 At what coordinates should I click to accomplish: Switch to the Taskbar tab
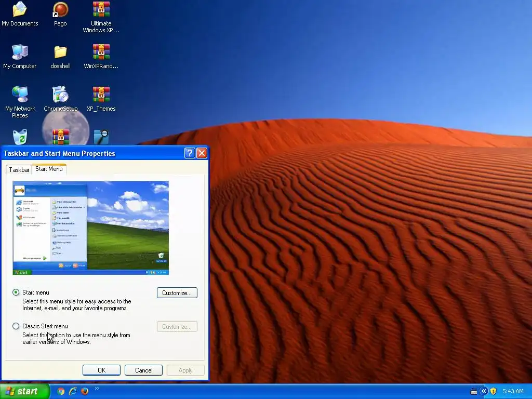19,170
